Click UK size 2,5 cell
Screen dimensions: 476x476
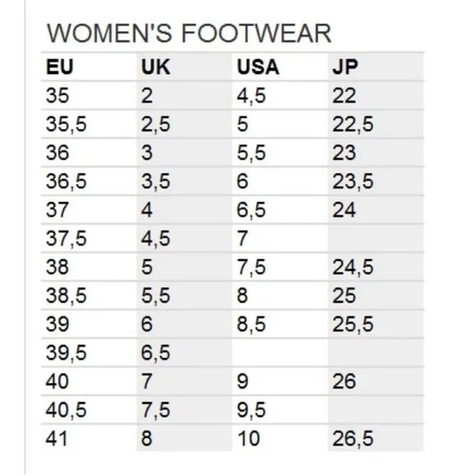point(185,124)
